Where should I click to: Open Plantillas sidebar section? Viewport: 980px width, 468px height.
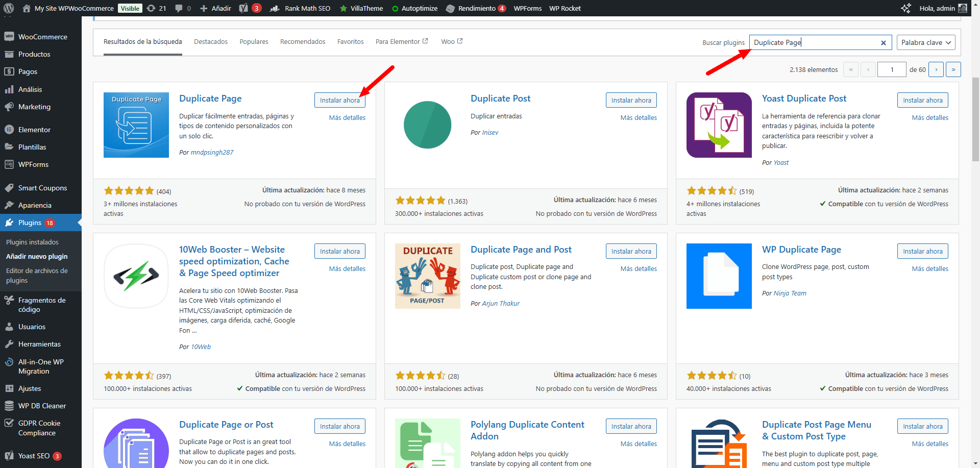tap(41, 147)
